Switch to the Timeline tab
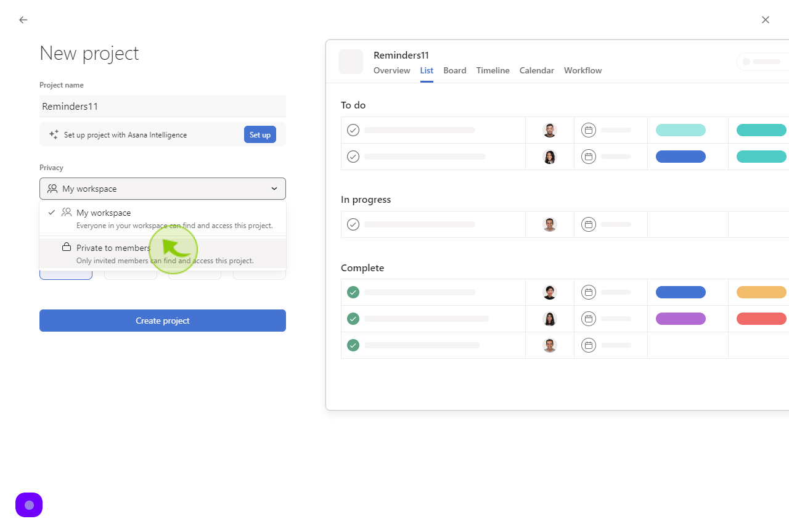 (x=493, y=70)
